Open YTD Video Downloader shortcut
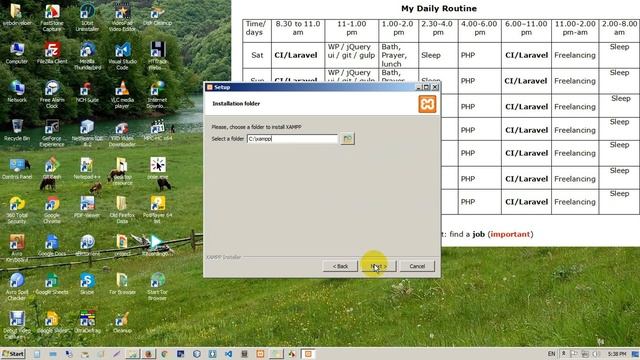The height and width of the screenshot is (360, 640). coord(122,133)
